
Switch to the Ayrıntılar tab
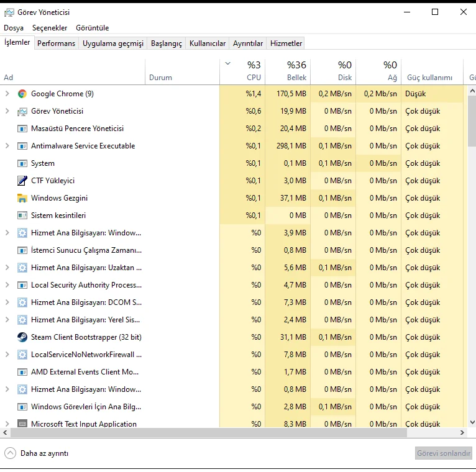248,43
